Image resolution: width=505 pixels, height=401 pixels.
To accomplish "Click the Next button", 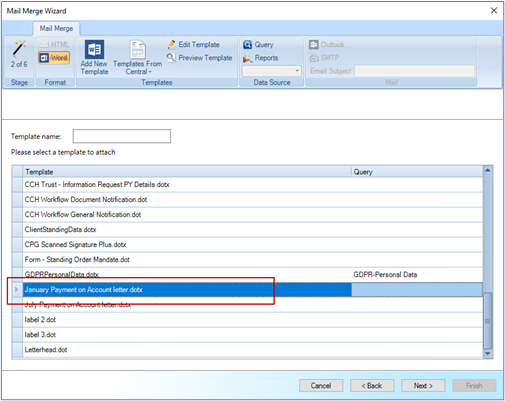I will point(423,386).
